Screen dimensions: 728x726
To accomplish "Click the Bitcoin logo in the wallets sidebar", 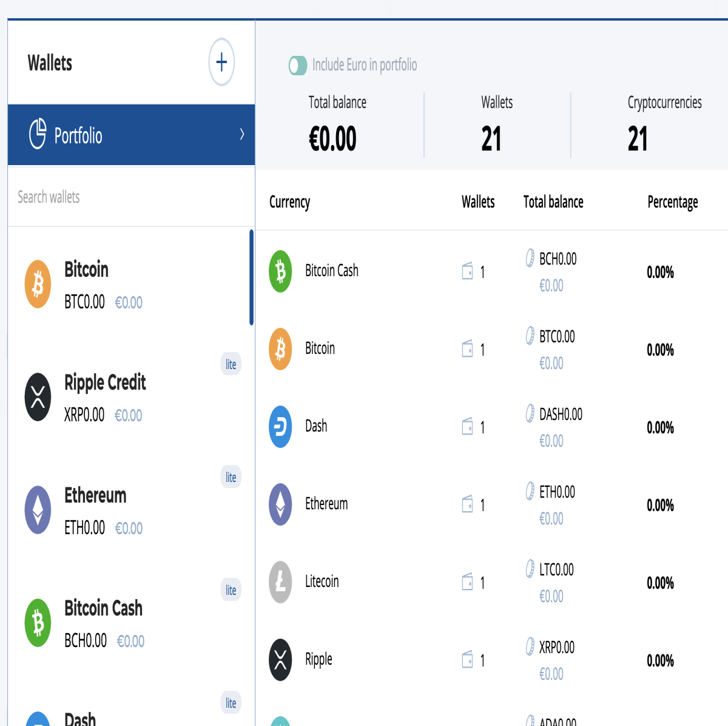I will click(38, 284).
